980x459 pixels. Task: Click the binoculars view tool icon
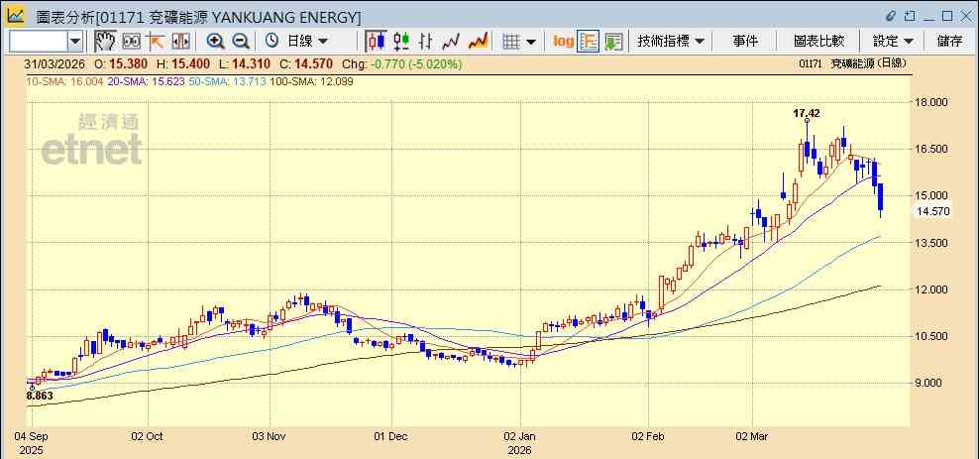point(131,42)
